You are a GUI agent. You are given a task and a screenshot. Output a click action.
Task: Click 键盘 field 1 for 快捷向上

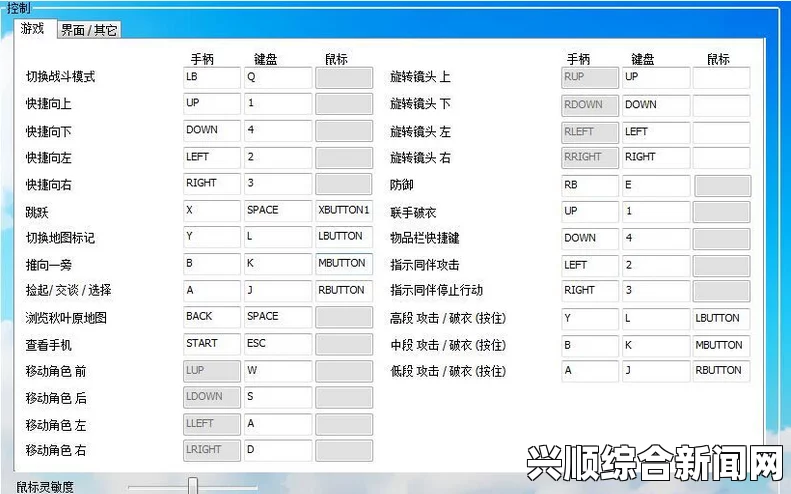click(278, 104)
